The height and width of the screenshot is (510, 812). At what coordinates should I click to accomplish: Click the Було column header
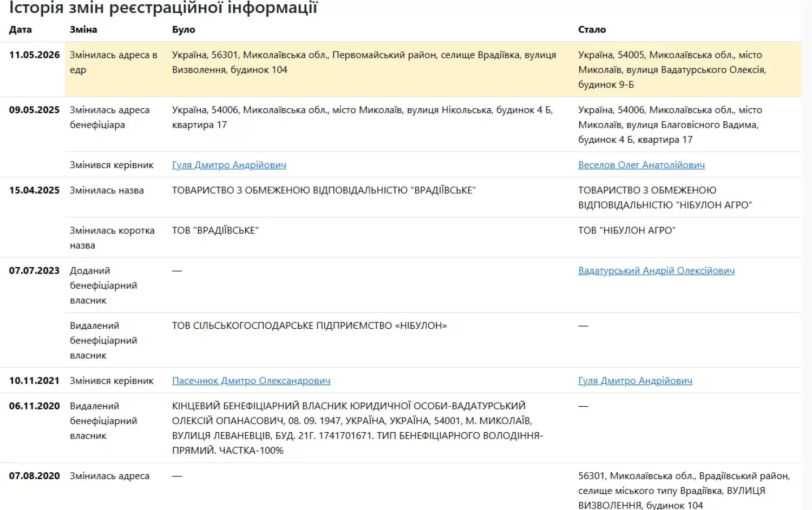point(184,30)
